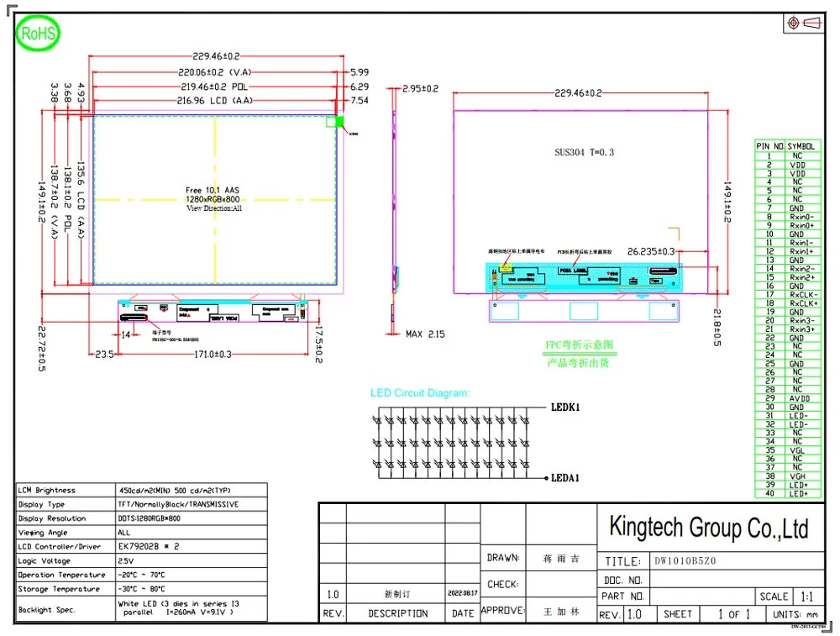
Task: Click the View Direction:All note
Action: click(214, 208)
